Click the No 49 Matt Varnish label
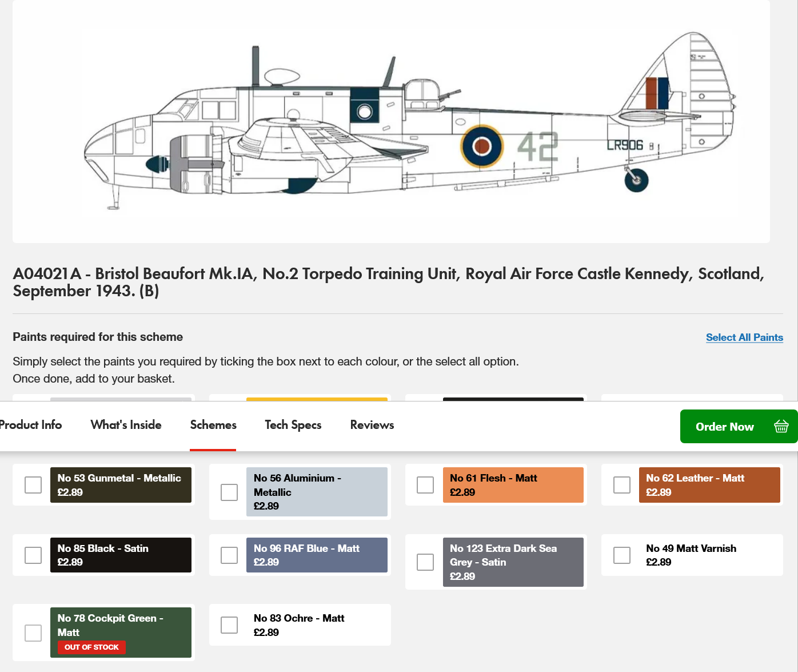 [691, 548]
